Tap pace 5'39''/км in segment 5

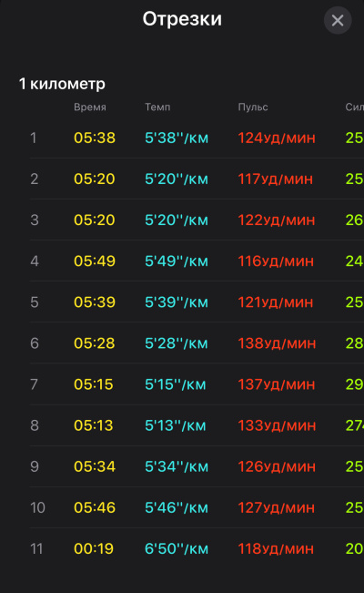(177, 302)
